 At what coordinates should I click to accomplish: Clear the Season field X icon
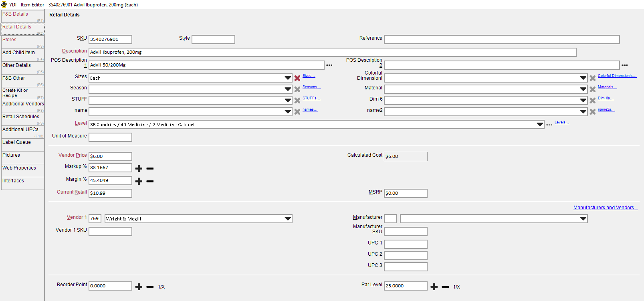pos(297,89)
